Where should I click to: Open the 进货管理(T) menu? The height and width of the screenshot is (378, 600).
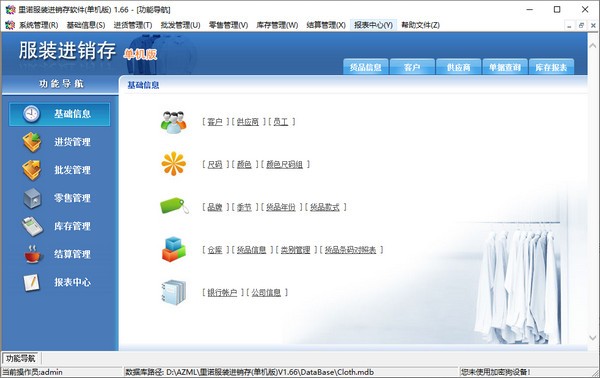tap(133, 25)
